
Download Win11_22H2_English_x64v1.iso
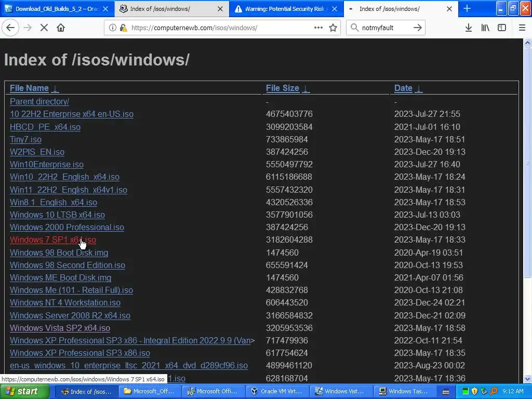[x=69, y=190]
